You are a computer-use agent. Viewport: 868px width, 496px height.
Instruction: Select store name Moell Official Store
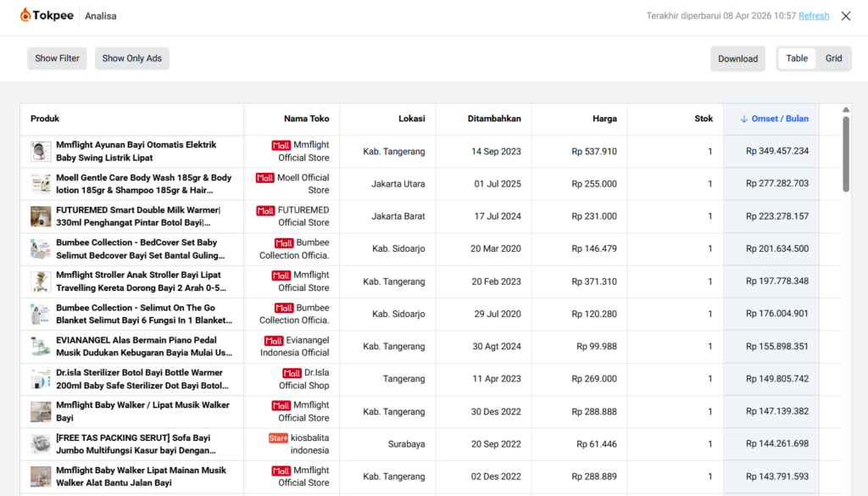click(x=303, y=184)
